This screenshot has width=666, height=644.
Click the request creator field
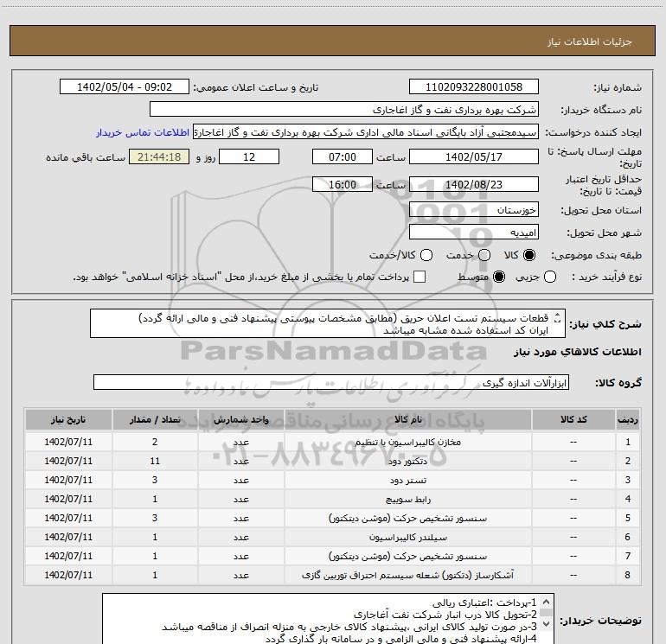[x=366, y=132]
